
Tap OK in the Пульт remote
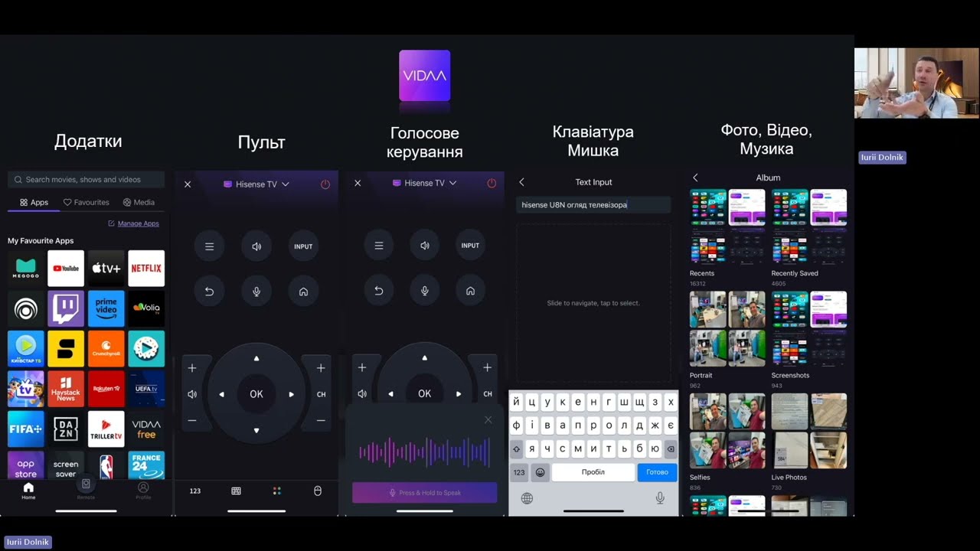(256, 394)
